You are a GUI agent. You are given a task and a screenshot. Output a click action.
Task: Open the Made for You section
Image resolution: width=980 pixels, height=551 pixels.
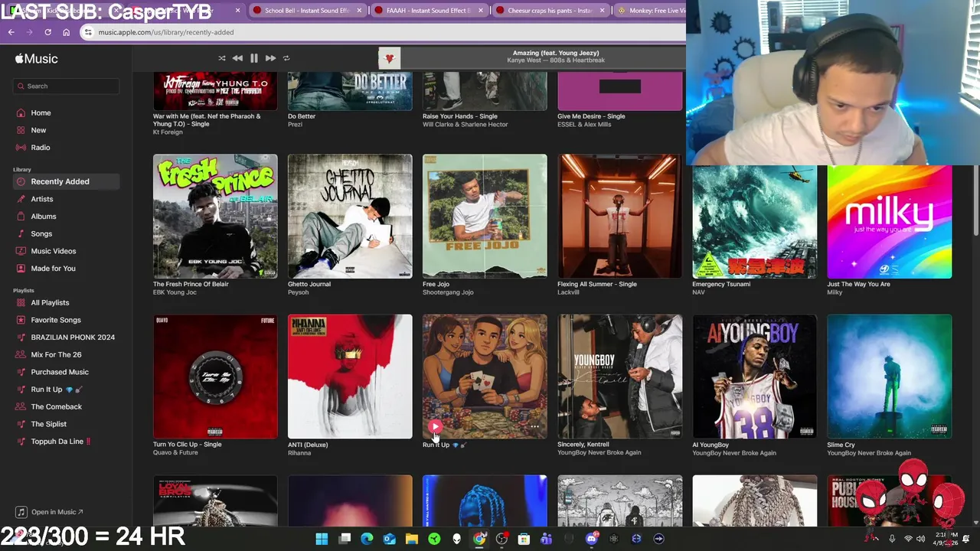53,268
